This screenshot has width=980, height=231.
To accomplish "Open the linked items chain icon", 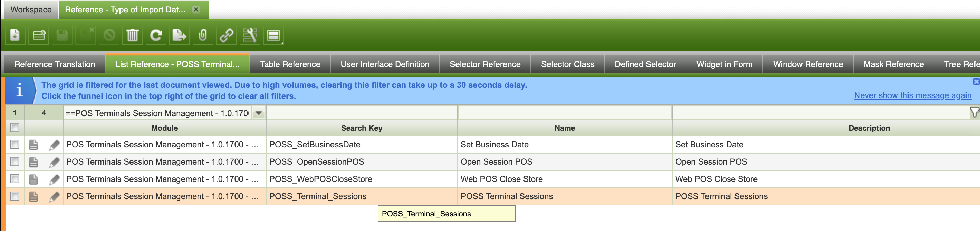I will pyautogui.click(x=227, y=36).
